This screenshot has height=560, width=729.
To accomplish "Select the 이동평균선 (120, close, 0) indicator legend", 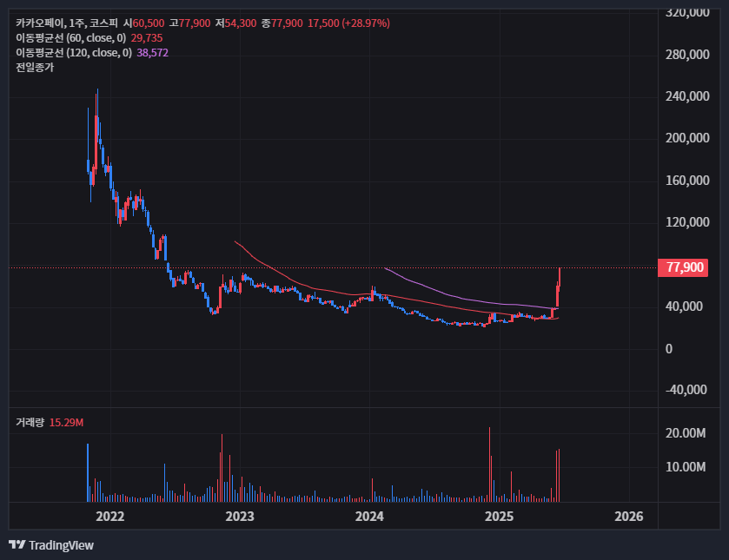I will [74, 53].
